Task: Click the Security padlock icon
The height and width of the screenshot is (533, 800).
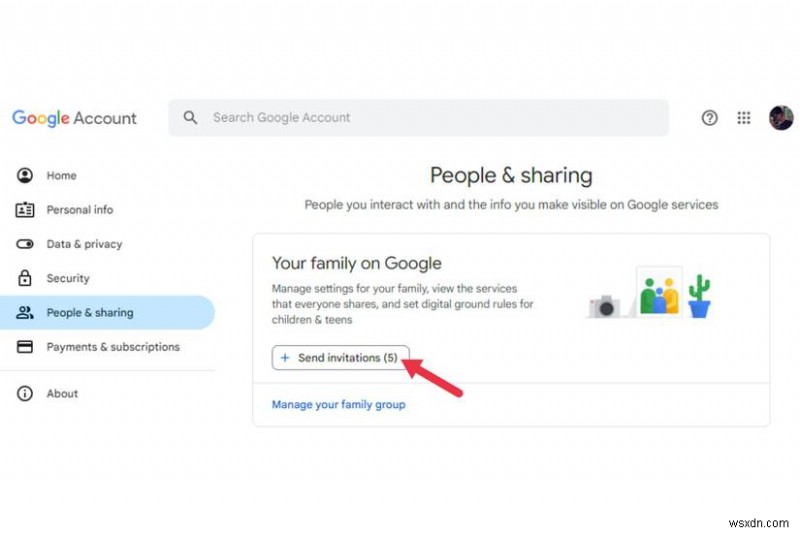Action: pyautogui.click(x=24, y=278)
